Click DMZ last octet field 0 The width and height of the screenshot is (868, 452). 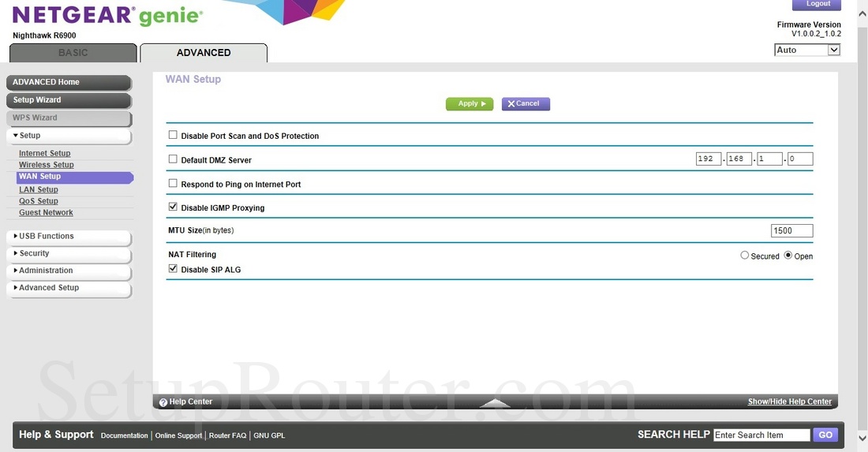(800, 159)
